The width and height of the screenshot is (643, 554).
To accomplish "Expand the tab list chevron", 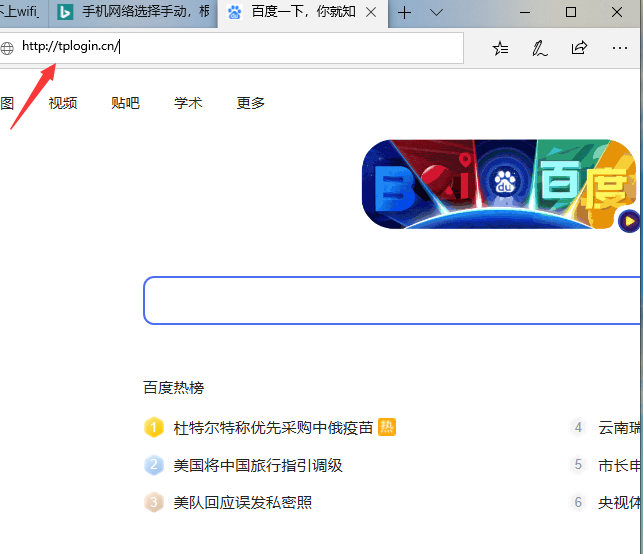I will (437, 13).
